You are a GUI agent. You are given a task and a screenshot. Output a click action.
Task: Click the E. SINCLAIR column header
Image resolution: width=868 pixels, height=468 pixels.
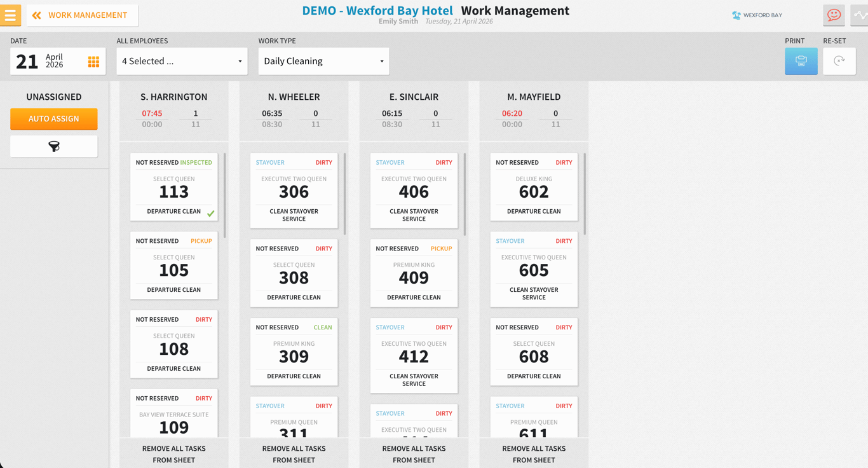[x=414, y=97]
